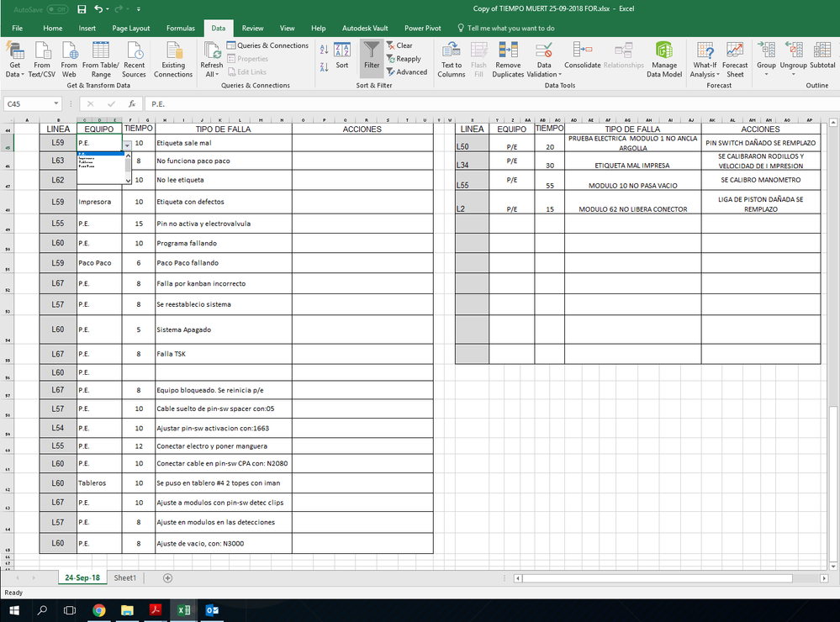Select the 'Impresora' equipo cell

[100, 202]
